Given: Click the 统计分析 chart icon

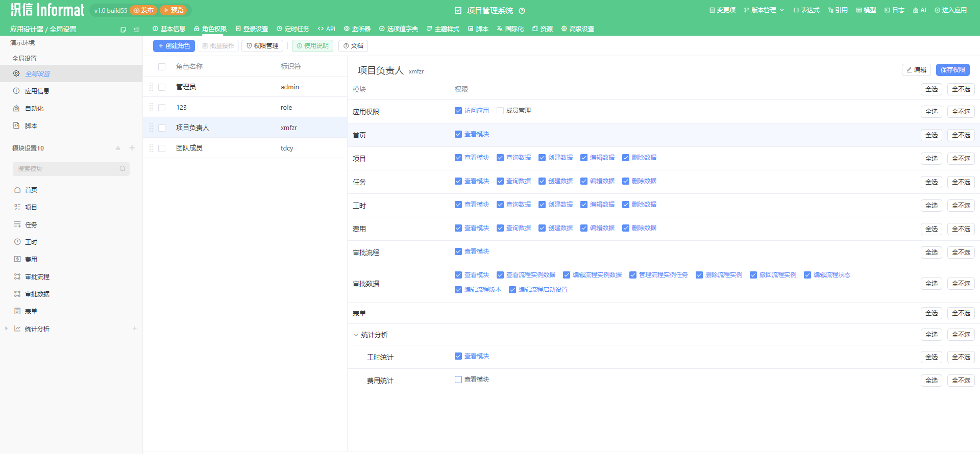Looking at the screenshot, I should coord(17,329).
